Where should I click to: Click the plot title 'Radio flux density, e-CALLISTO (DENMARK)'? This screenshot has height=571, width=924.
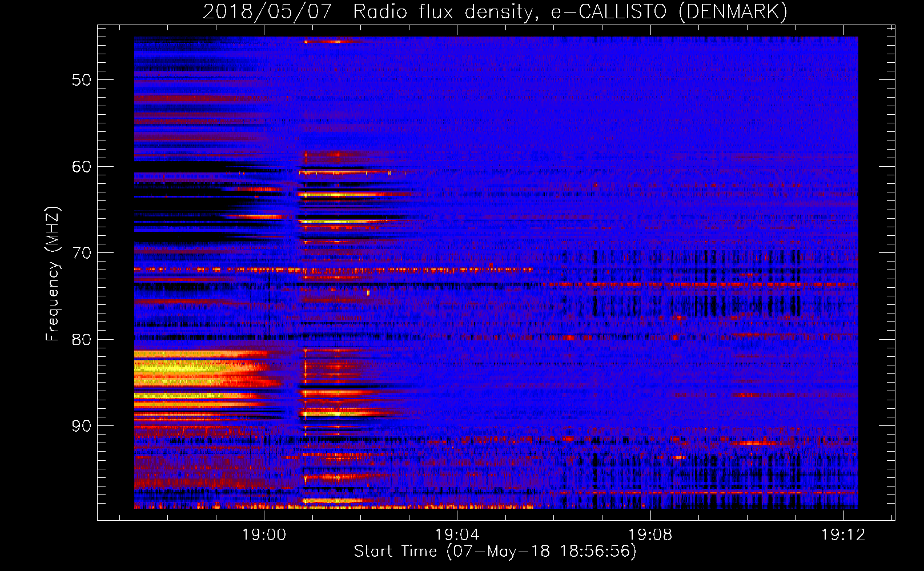click(x=570, y=12)
